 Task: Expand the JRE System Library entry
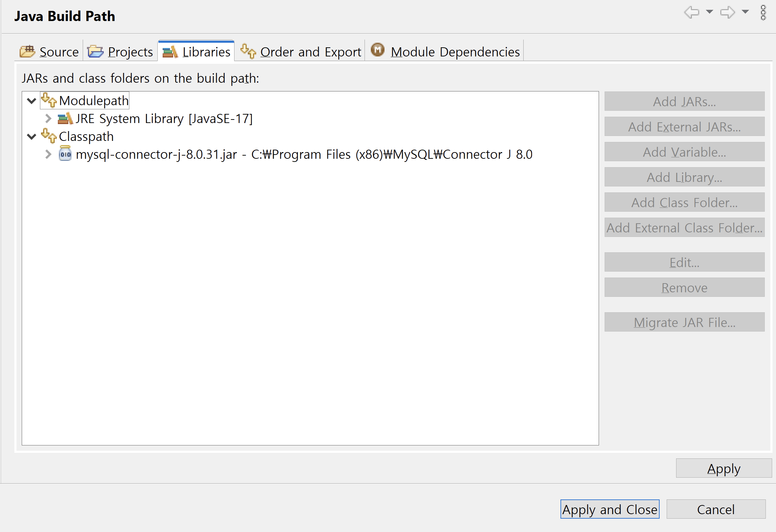[48, 118]
